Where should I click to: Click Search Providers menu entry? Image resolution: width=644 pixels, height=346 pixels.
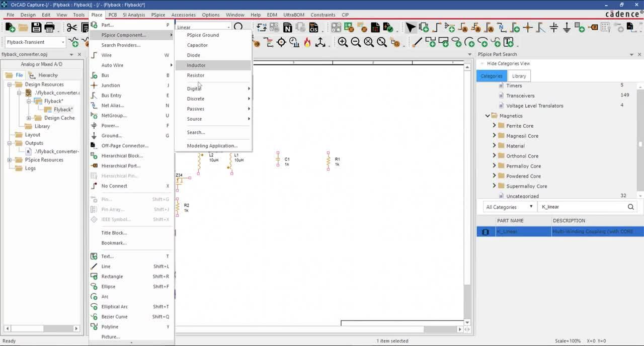(131, 45)
